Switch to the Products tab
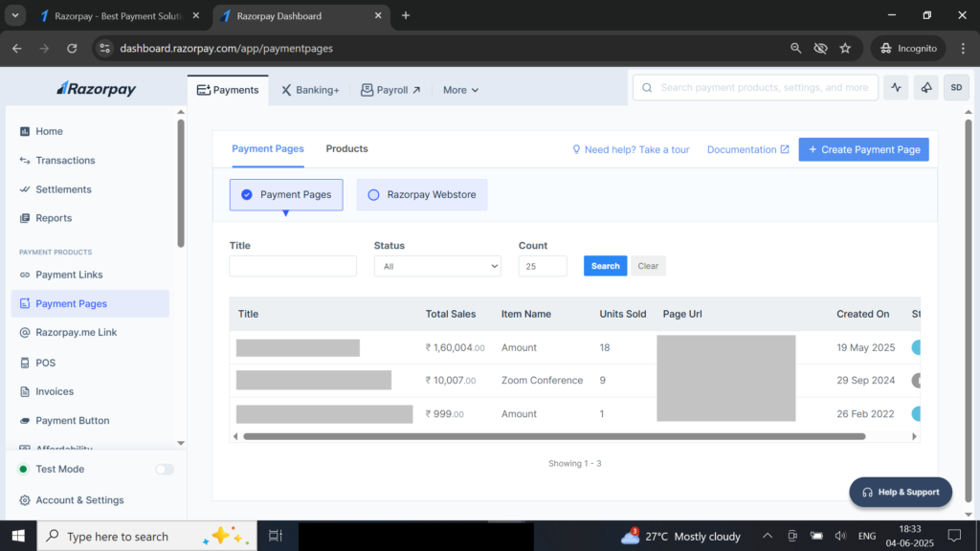The width and height of the screenshot is (980, 551). tap(346, 148)
